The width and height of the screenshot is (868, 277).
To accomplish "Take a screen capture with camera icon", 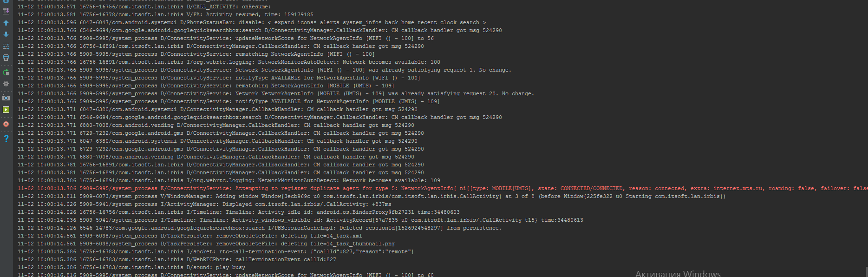I will tap(6, 98).
